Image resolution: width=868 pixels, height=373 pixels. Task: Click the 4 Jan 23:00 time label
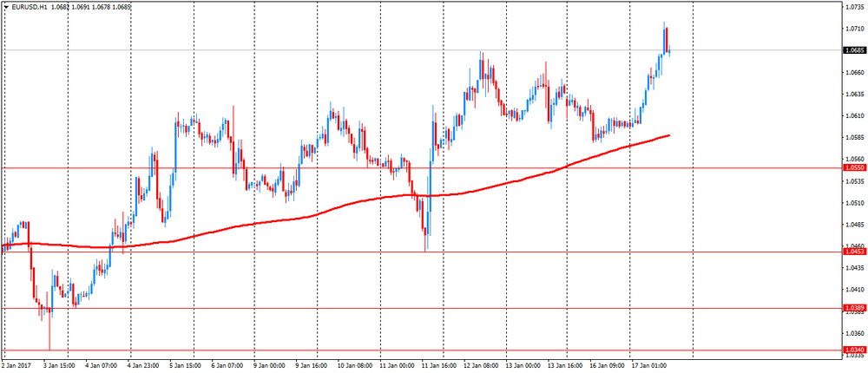tap(144, 366)
